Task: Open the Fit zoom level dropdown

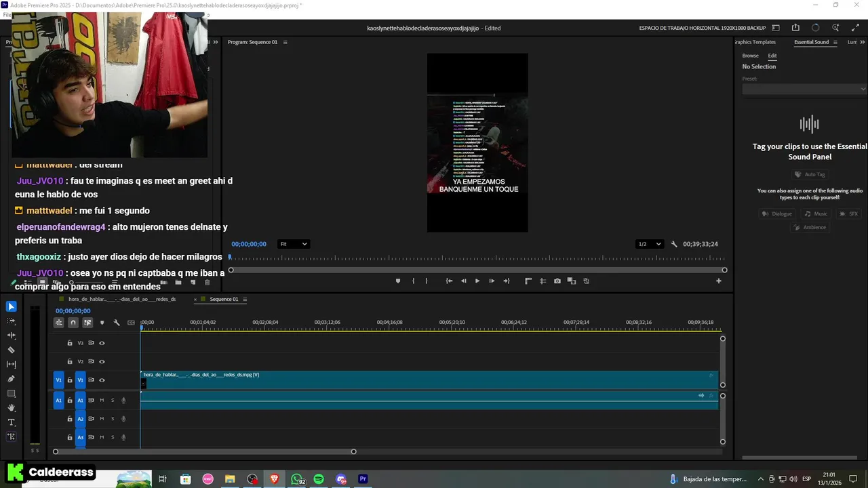Action: tap(294, 244)
